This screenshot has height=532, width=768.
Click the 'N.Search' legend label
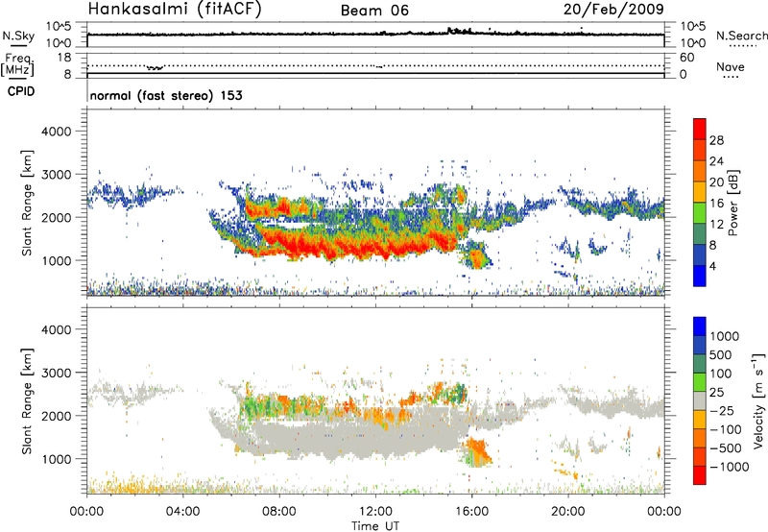click(742, 36)
